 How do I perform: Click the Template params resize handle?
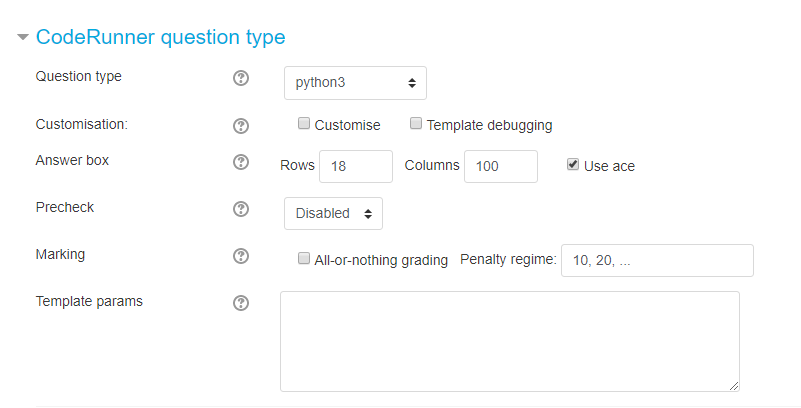(x=734, y=387)
